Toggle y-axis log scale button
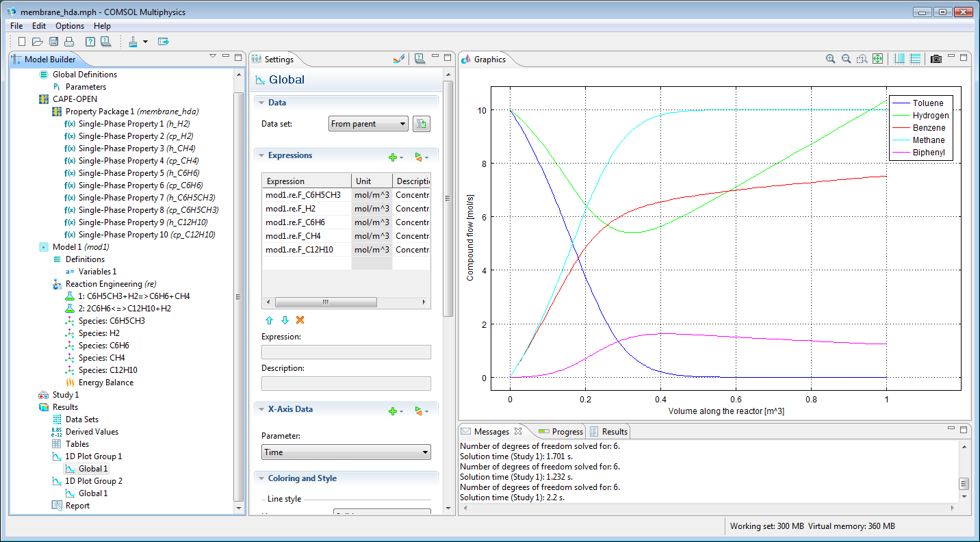Viewport: 980px width, 542px height. click(915, 59)
